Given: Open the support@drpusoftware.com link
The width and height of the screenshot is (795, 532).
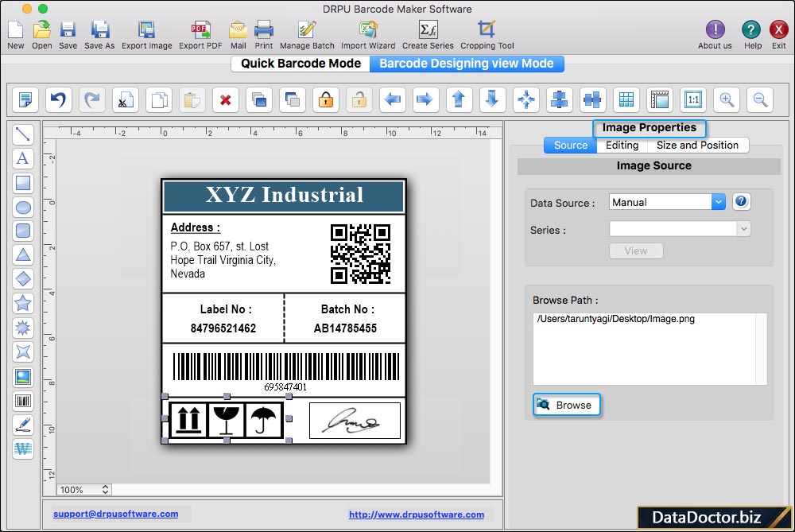Looking at the screenshot, I should coord(115,514).
